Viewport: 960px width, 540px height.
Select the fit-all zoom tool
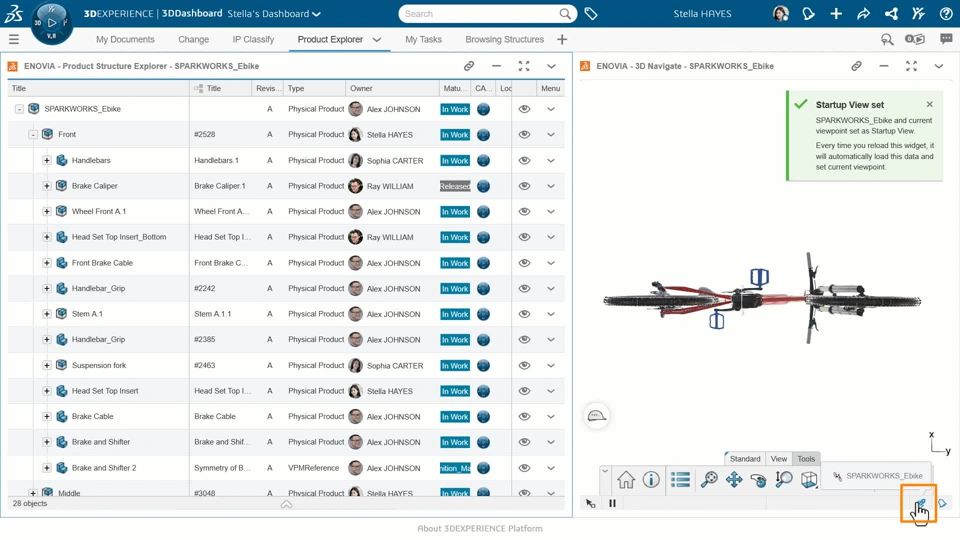click(709, 479)
